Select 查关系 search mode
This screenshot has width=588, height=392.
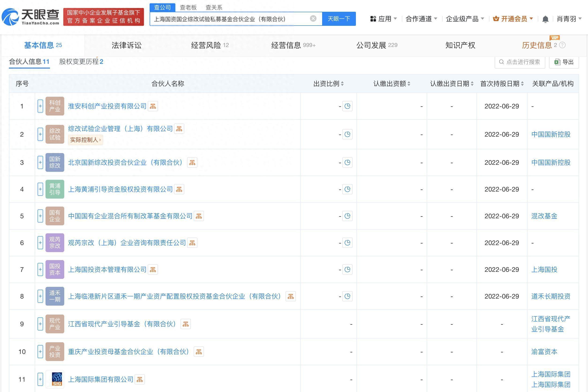pyautogui.click(x=214, y=8)
